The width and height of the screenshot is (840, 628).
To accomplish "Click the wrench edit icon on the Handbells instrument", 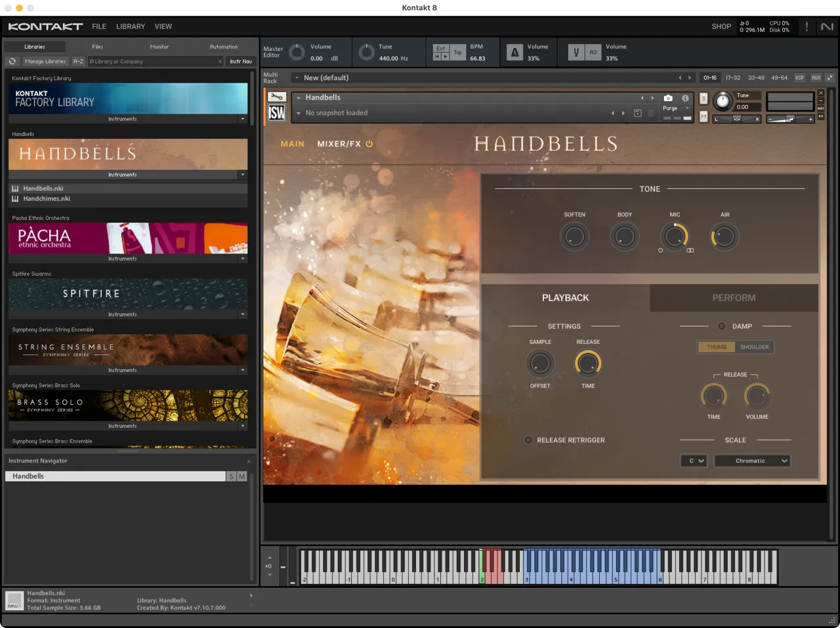I will pyautogui.click(x=276, y=96).
